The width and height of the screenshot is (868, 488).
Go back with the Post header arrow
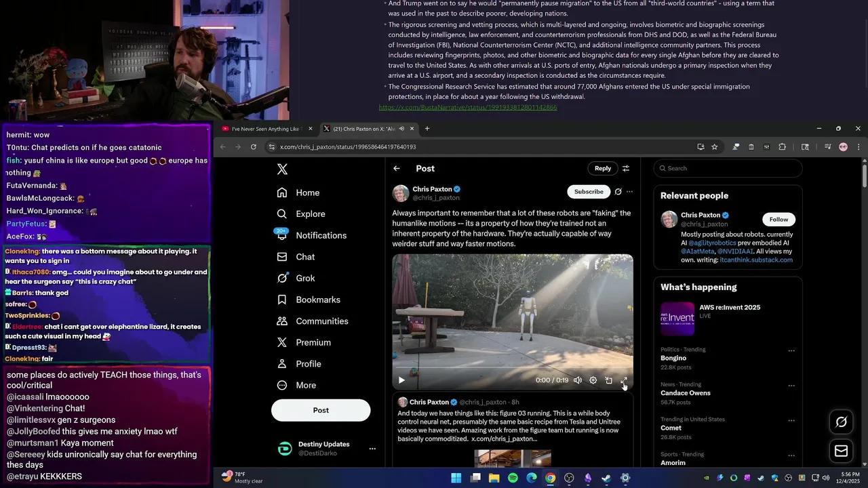[397, 169]
